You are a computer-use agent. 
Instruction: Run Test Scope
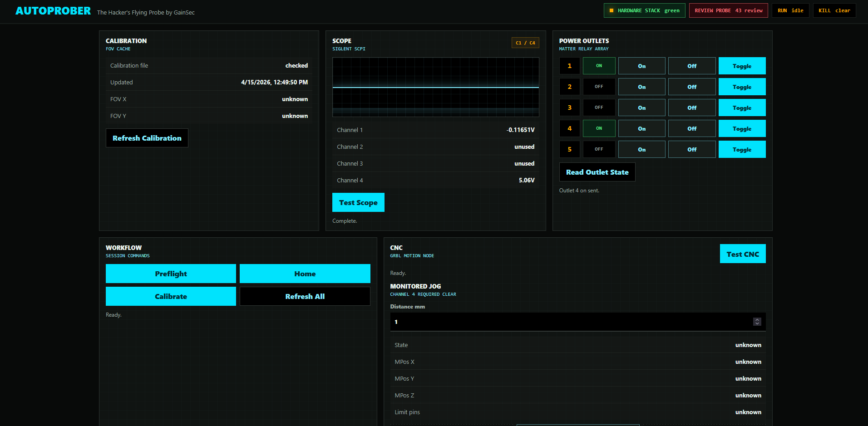click(358, 202)
